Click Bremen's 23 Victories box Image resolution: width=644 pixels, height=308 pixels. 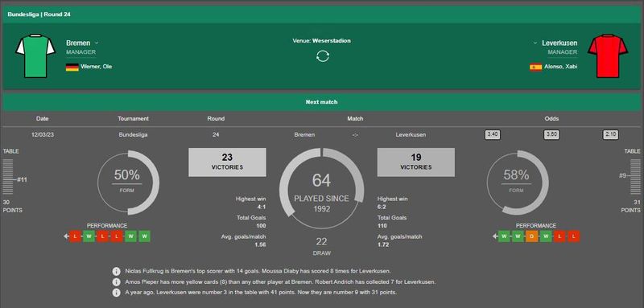(x=227, y=162)
